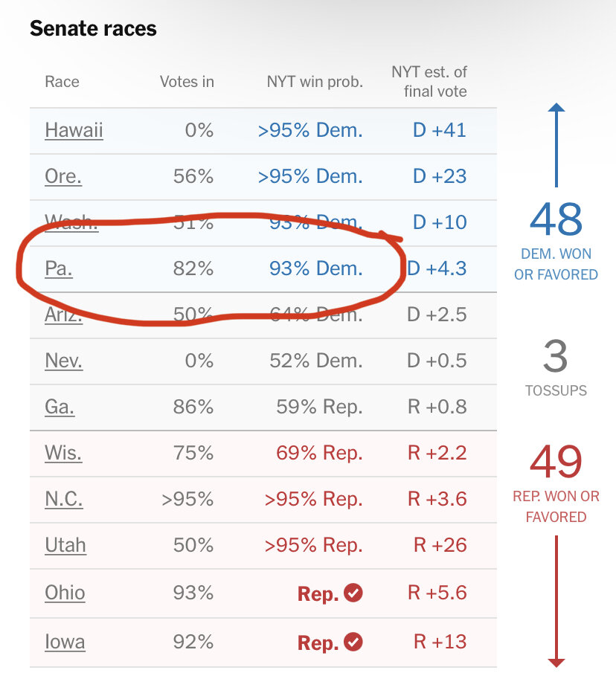Click the 3 Tossups count
The height and width of the screenshot is (699, 616).
(x=556, y=357)
